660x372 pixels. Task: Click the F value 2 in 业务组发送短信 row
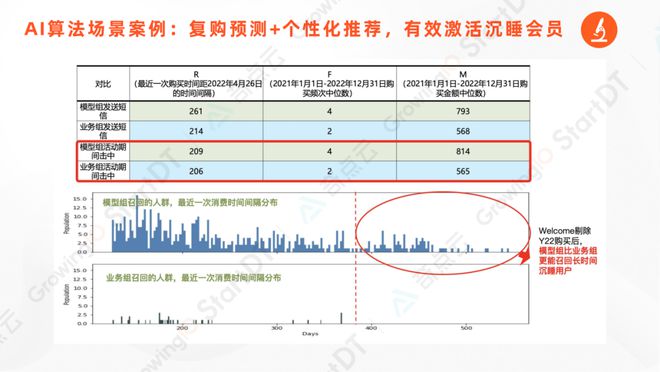[x=330, y=131]
